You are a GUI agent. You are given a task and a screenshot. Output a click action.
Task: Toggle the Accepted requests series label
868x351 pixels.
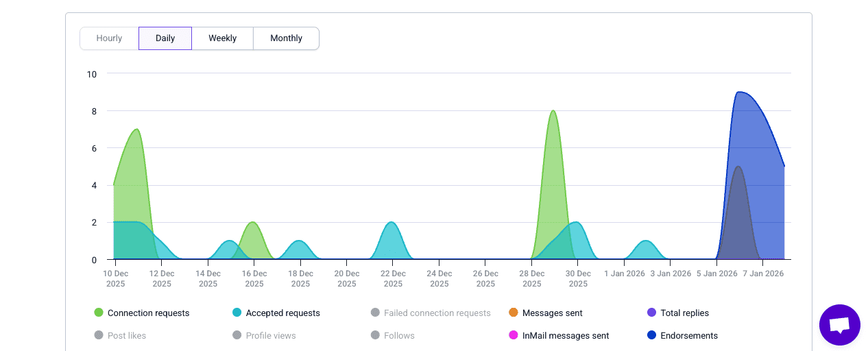tap(282, 313)
